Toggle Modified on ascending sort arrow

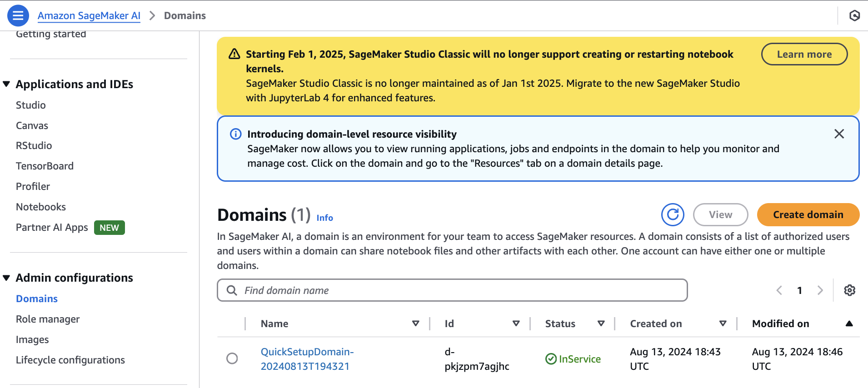coord(849,323)
